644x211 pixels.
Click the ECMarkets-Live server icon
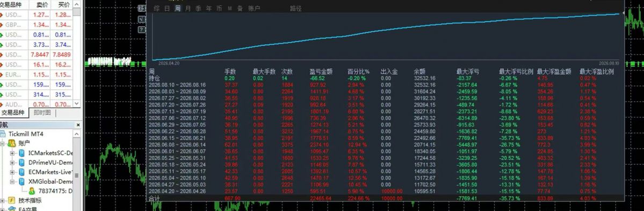[x=22, y=172]
